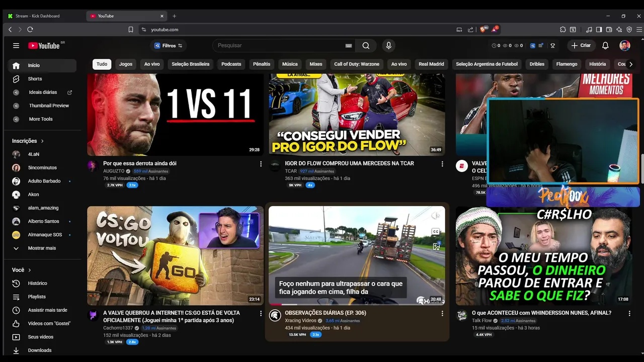Open YouTube notifications bell

605,46
